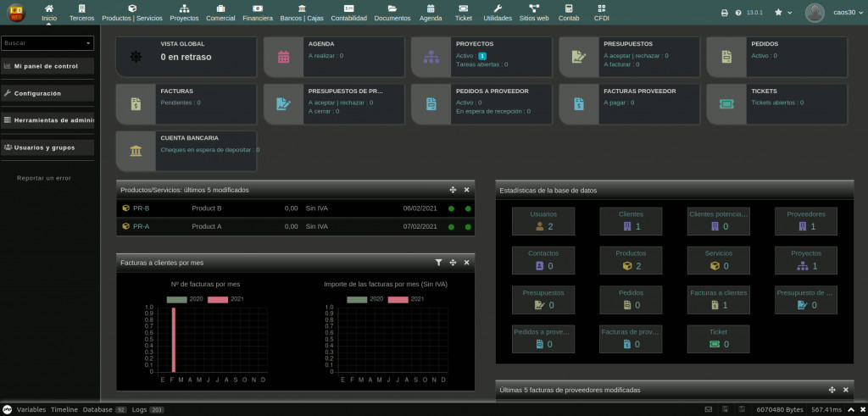
Task: Expand the bookmarks star dropdown
Action: [784, 13]
